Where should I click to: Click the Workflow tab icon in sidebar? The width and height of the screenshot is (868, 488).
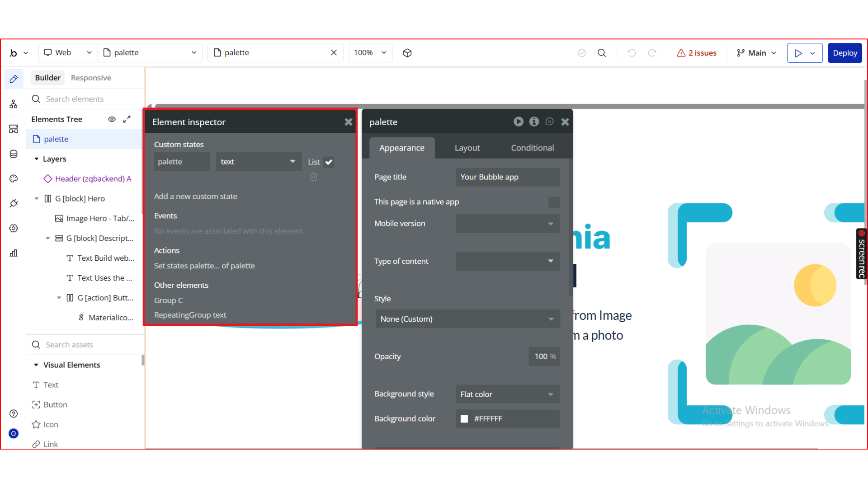tap(14, 104)
